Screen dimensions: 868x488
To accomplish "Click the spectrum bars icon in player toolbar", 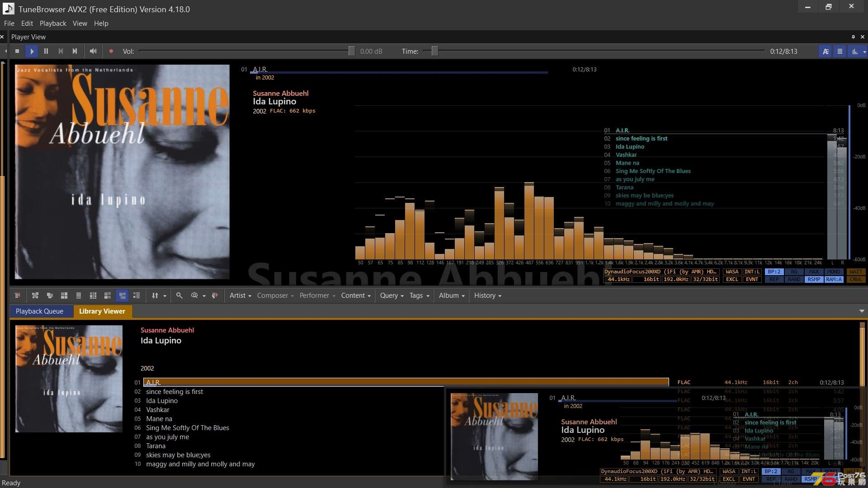I will tap(854, 52).
